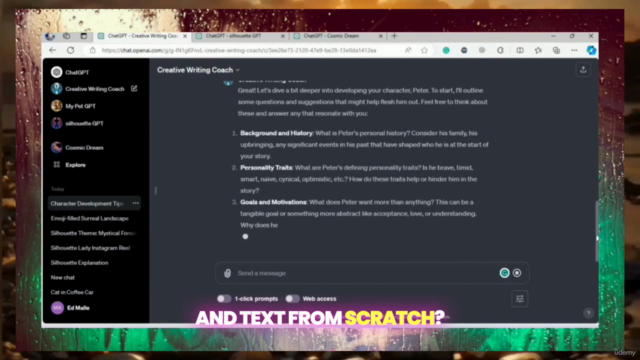Click the attach file paperclip icon
Viewport: 640px width, 360px height.
[227, 273]
